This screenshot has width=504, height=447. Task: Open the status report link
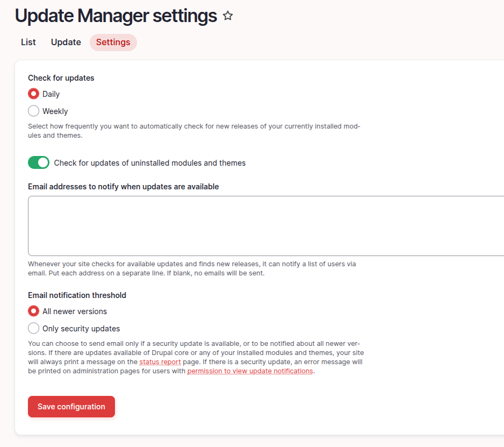(160, 362)
